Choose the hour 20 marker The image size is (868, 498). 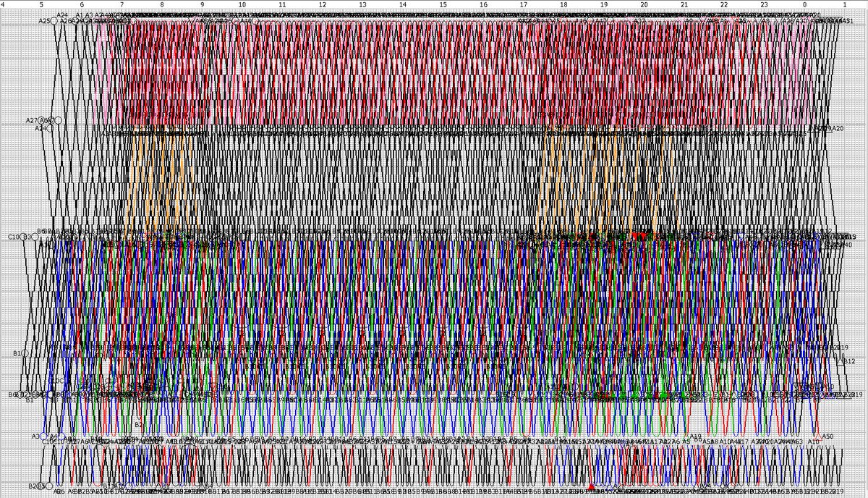[x=643, y=4]
